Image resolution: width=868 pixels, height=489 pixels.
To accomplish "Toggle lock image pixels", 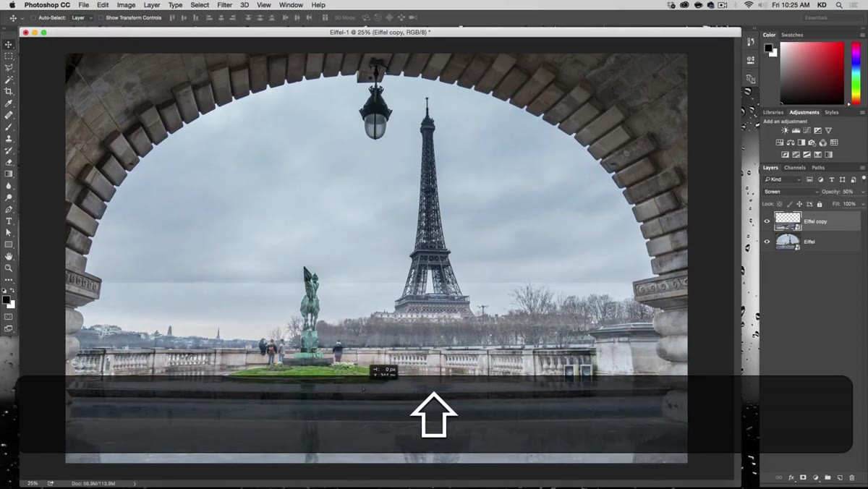I will click(x=789, y=204).
